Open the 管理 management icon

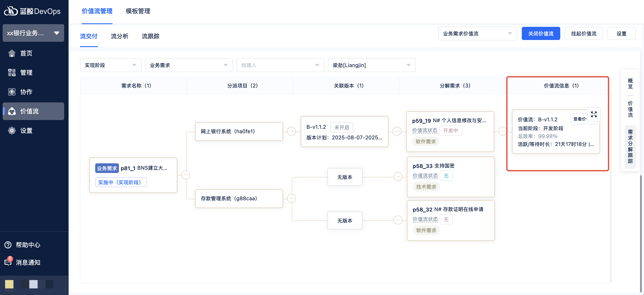coord(12,73)
